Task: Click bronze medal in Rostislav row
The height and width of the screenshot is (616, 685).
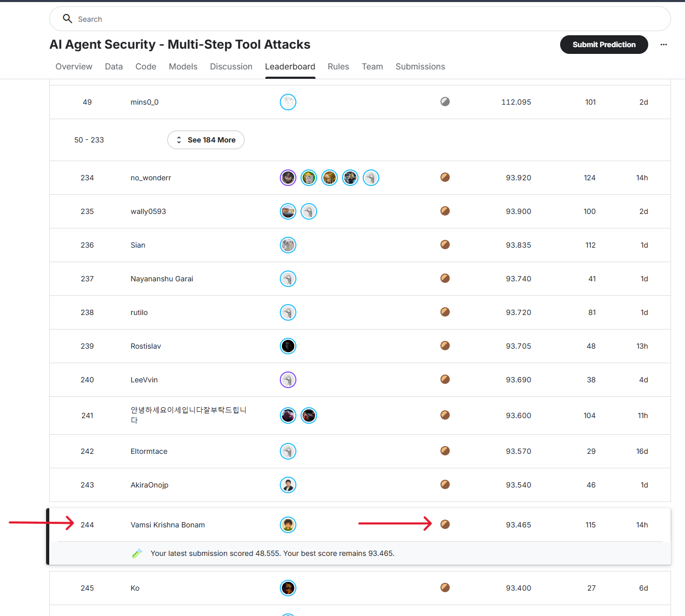Action: coord(445,346)
